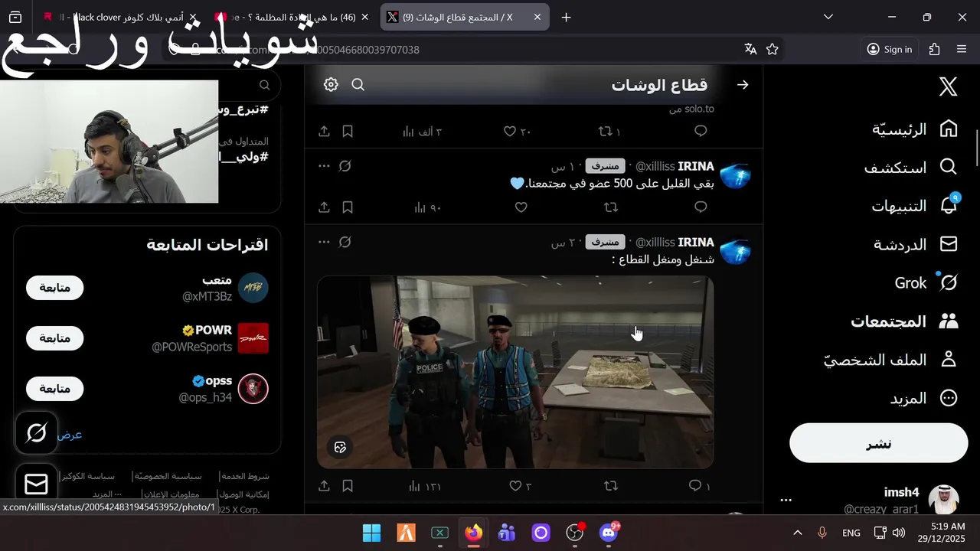Open more options on شتغل ومتغل post
Viewport: 980px width, 551px height.
(324, 242)
